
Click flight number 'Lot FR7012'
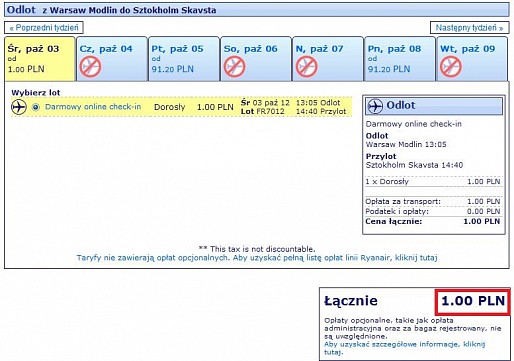pyautogui.click(x=263, y=111)
